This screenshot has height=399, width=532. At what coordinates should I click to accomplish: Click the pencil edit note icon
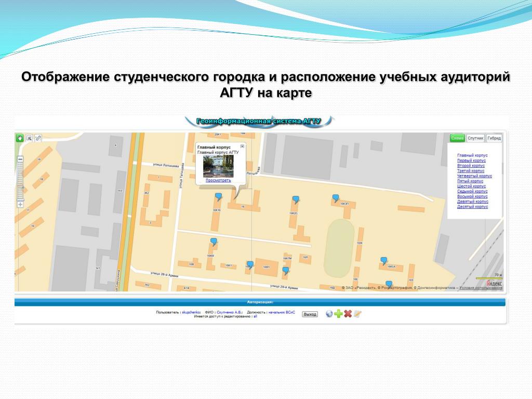[357, 314]
